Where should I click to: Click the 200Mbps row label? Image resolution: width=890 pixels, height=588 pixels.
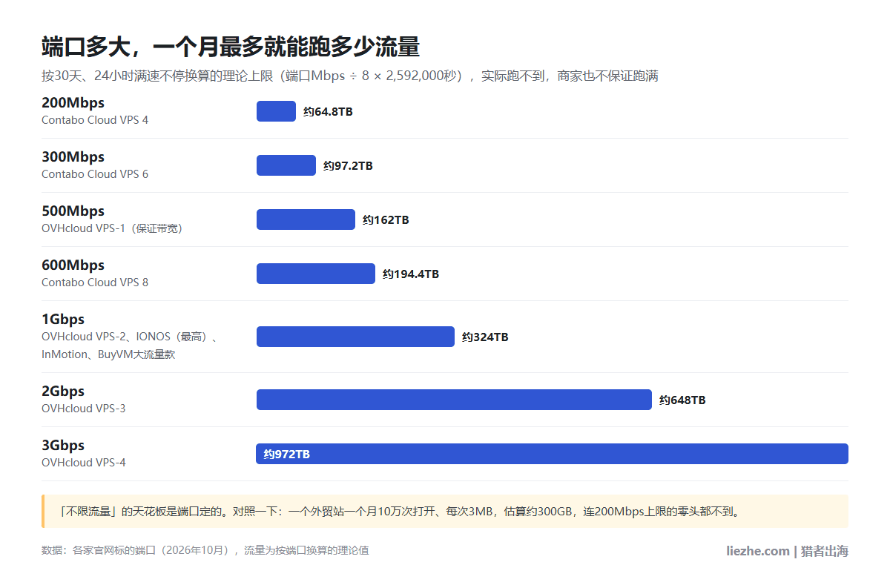click(x=73, y=103)
